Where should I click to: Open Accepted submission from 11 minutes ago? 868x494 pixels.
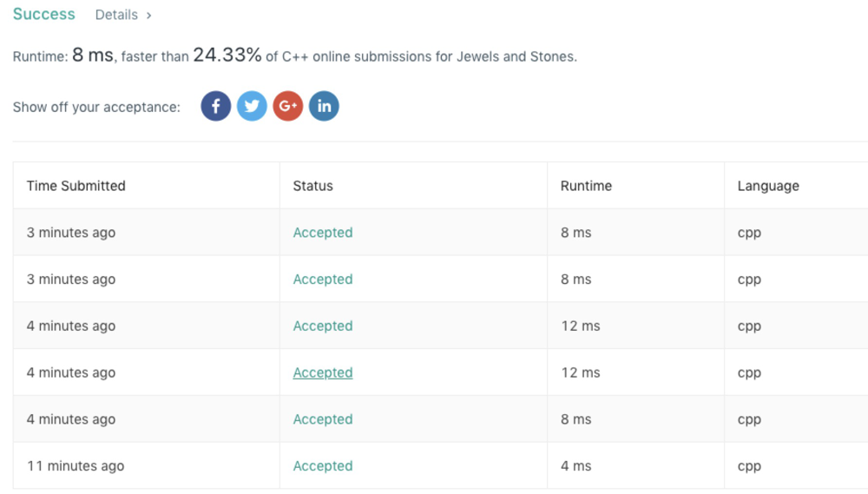pyautogui.click(x=322, y=466)
